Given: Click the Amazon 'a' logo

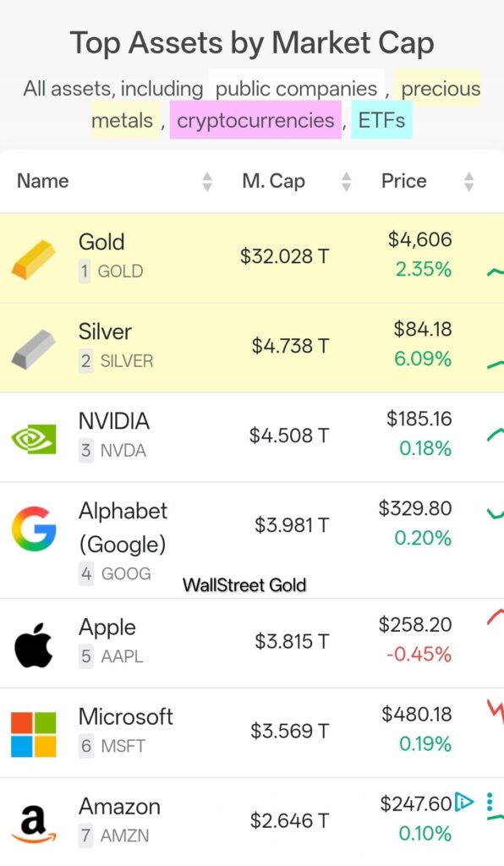Looking at the screenshot, I should [x=34, y=820].
